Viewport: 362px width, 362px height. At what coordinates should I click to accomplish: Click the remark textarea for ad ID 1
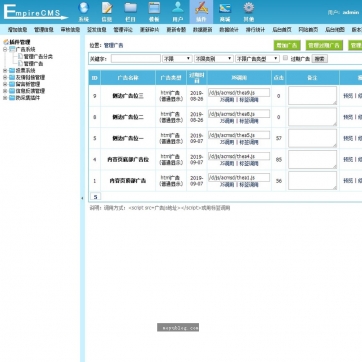[312, 181]
